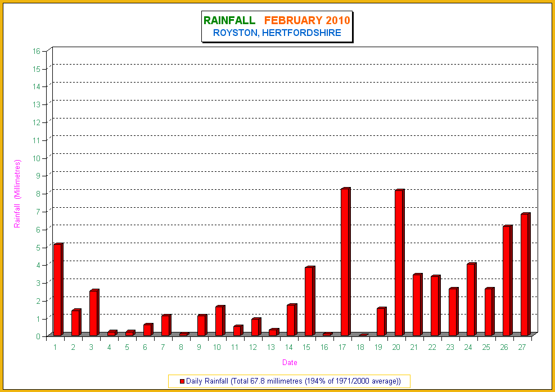Screen dimensions: 555x392
Task: Select the rainfall bar for date 1
Action: coord(58,289)
